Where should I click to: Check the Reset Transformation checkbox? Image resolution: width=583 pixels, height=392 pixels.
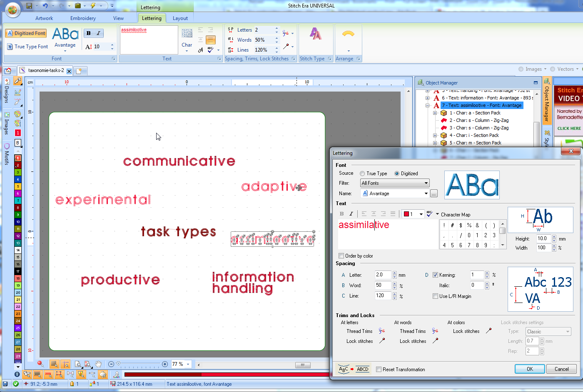379,370
